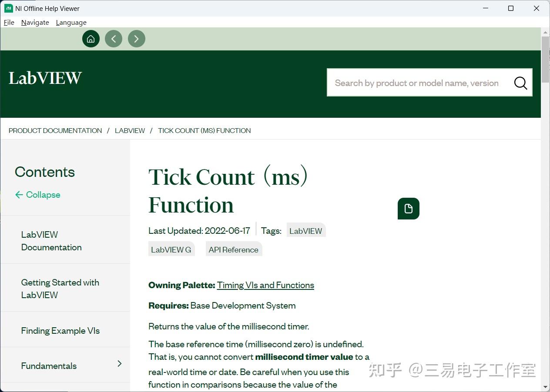550x392 pixels.
Task: Click the scrollbar up arrow
Action: [545, 32]
